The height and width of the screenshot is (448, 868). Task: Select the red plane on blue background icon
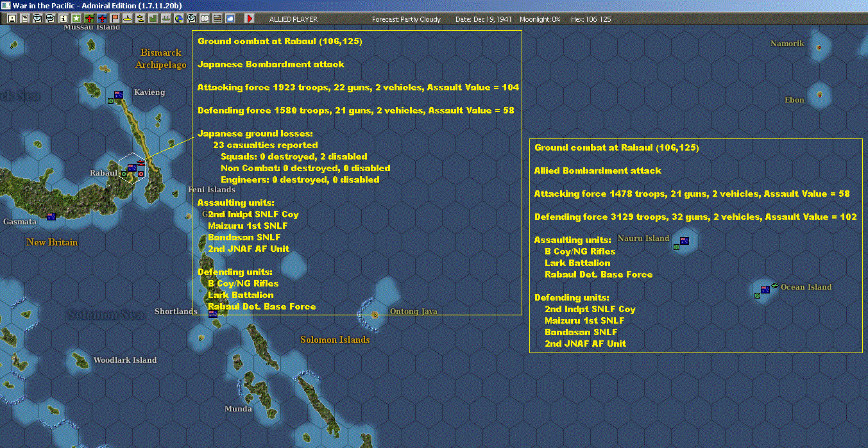click(x=102, y=19)
